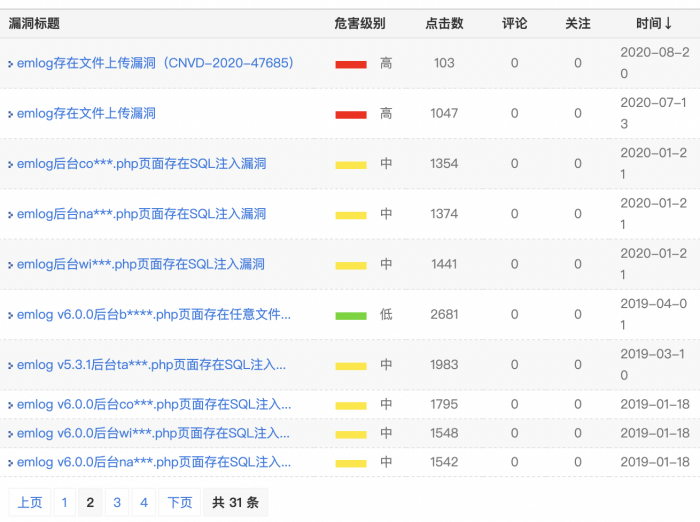The width and height of the screenshot is (700, 522).
Task: Click the date 2019-04-01
Action: pos(654,314)
